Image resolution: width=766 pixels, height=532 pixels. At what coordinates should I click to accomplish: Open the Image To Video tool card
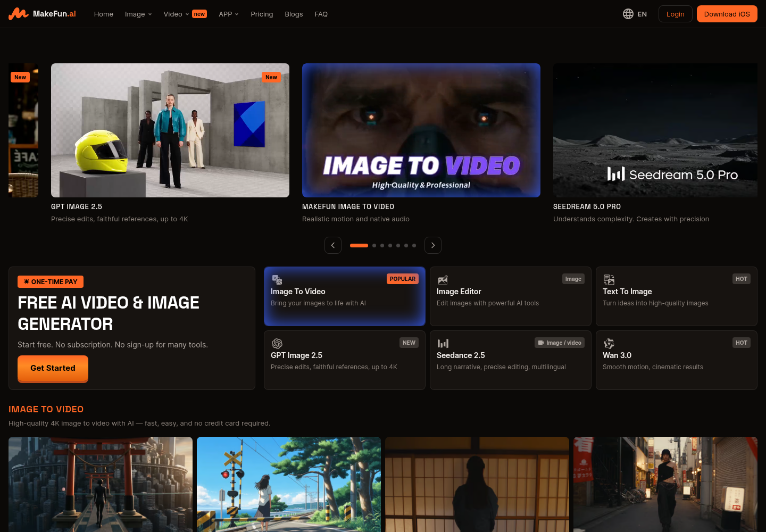pos(345,296)
